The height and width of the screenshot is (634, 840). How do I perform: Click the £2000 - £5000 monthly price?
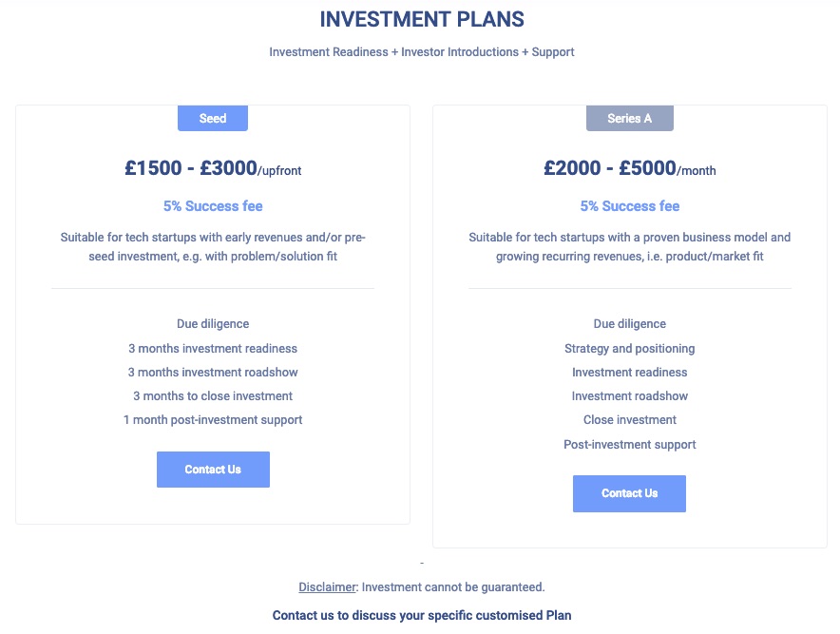click(629, 169)
